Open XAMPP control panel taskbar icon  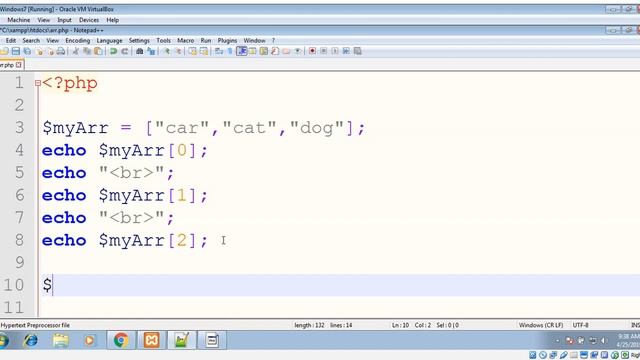tap(151, 340)
